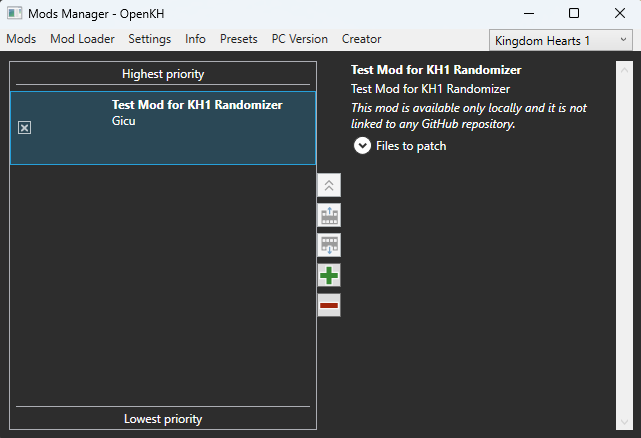Select the Test Mod for KH1 Randomizer entry
This screenshot has height=438, width=641.
click(163, 128)
